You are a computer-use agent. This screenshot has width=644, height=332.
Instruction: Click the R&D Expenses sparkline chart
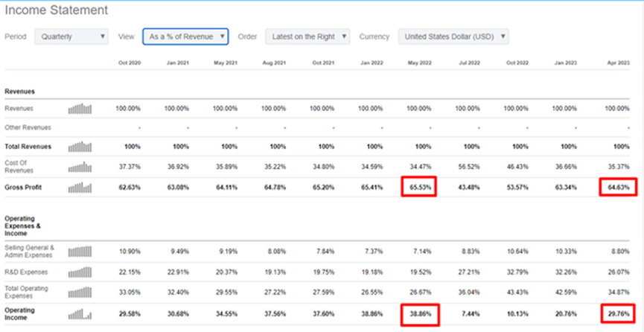click(80, 272)
